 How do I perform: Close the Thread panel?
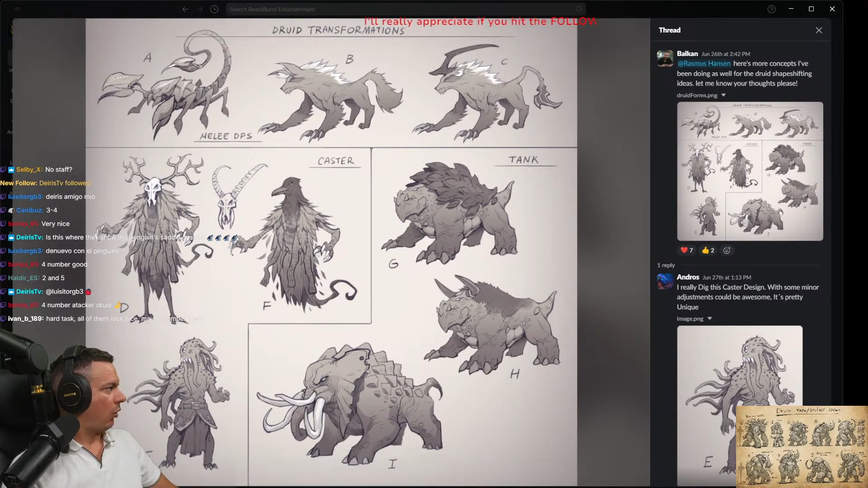819,30
